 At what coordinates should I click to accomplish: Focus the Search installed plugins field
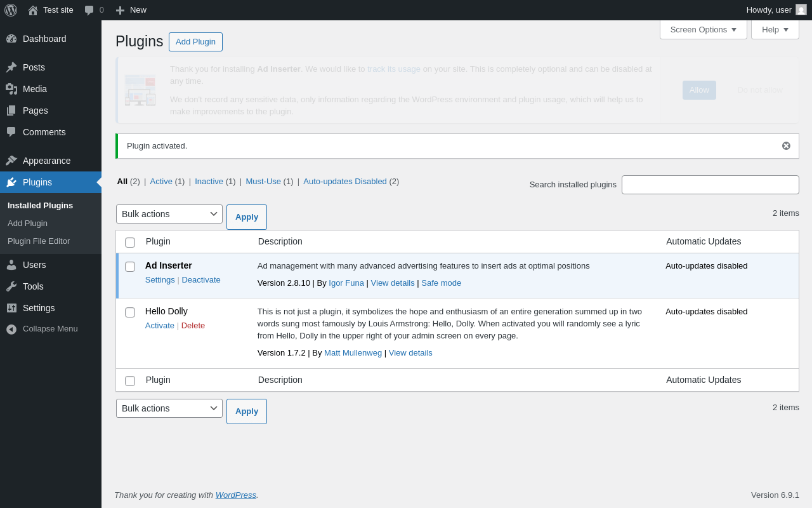pos(710,185)
